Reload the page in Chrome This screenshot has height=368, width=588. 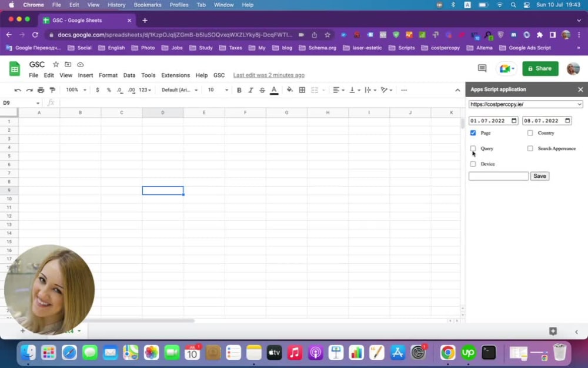coord(35,35)
